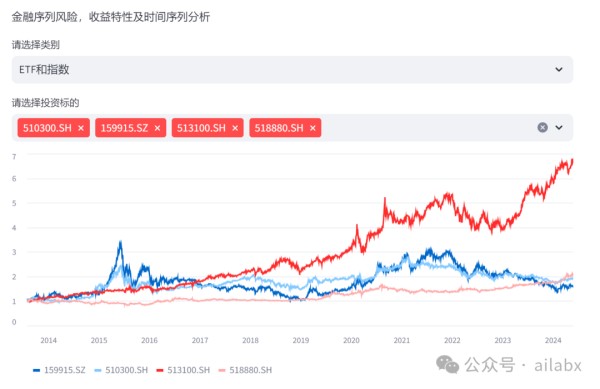Click the WeChat logo in watermark
Screen dimensions: 600x389
[x=447, y=364]
